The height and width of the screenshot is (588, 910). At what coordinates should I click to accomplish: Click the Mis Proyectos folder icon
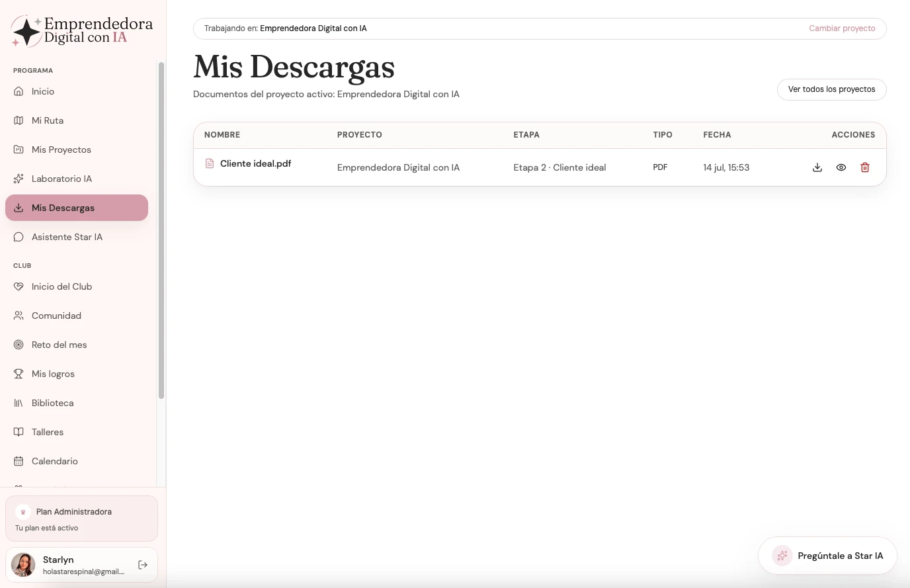click(x=19, y=149)
